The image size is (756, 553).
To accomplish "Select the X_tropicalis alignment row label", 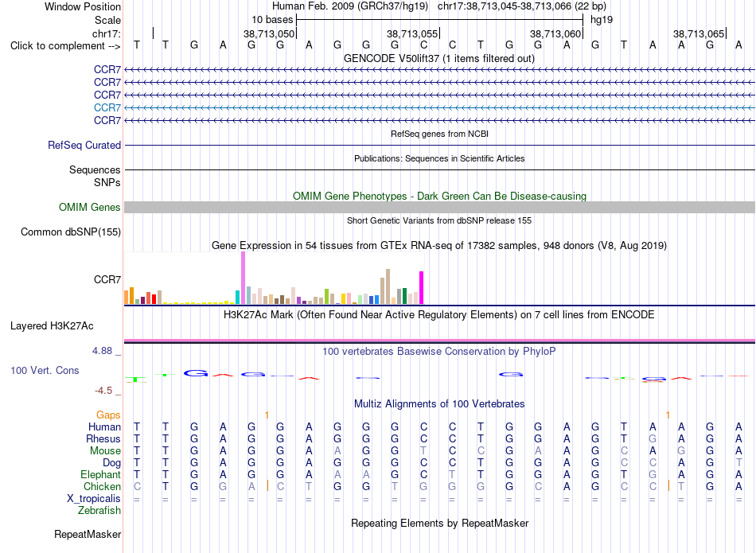I will point(94,499).
